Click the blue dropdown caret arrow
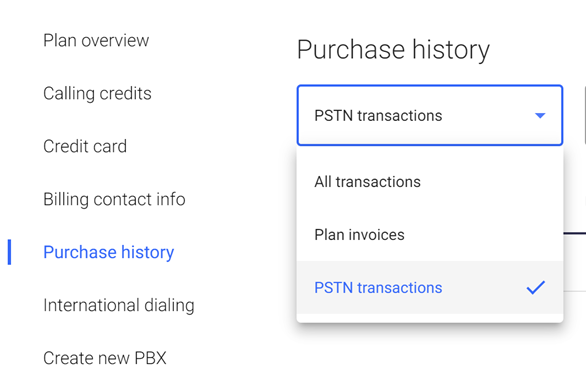Image resolution: width=586 pixels, height=374 pixels. 540,116
